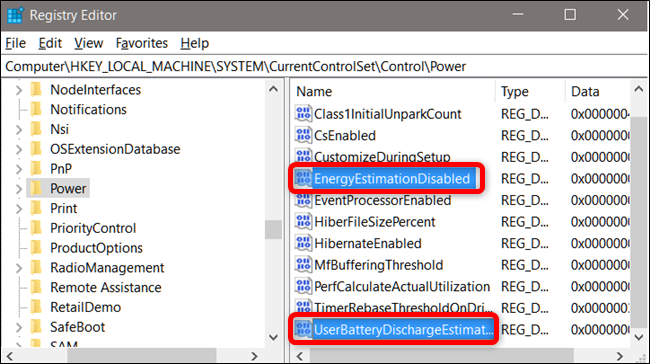Click values pane horizontal scroll-right arrow
This screenshot has height=364, width=650.
click(x=620, y=356)
